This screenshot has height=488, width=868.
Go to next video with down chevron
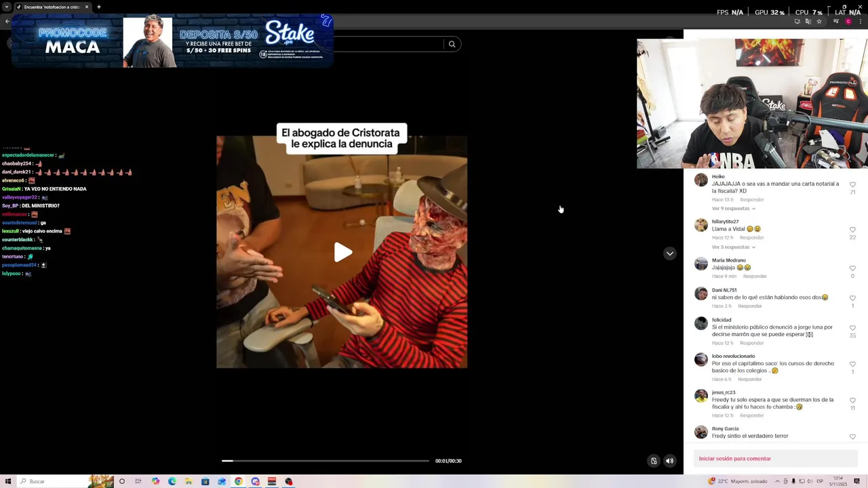[670, 253]
